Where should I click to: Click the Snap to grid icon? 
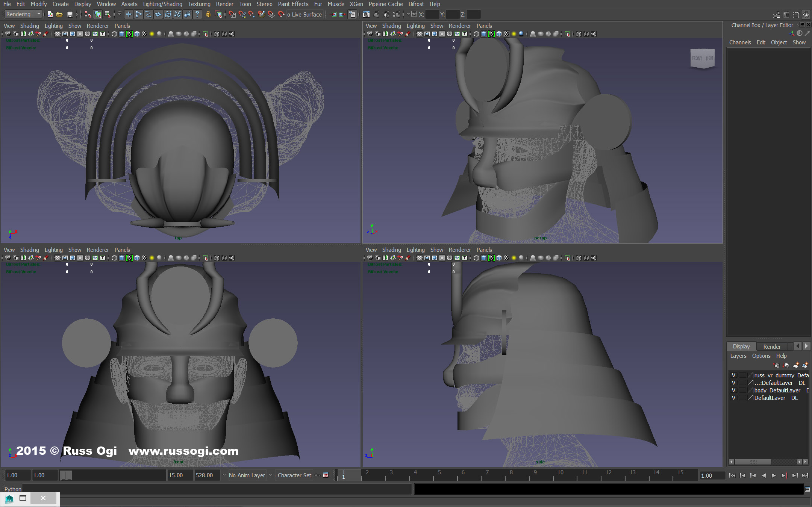pos(230,14)
